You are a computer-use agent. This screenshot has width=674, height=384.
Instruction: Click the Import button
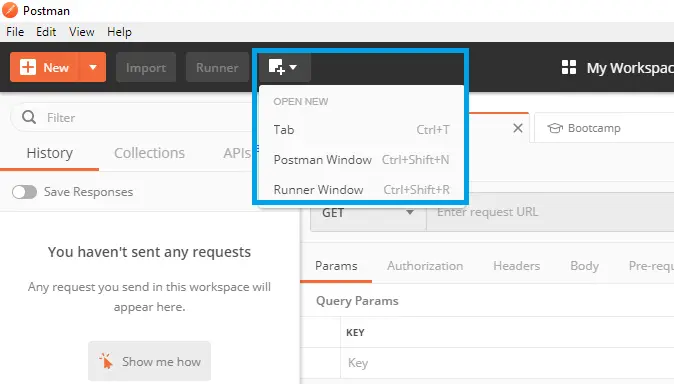(146, 67)
